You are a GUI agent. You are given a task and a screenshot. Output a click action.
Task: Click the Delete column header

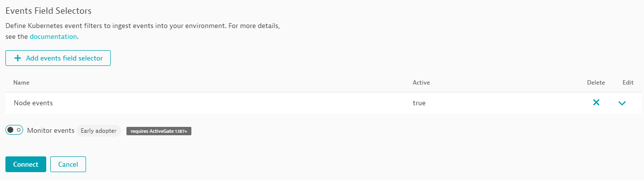pyautogui.click(x=596, y=83)
